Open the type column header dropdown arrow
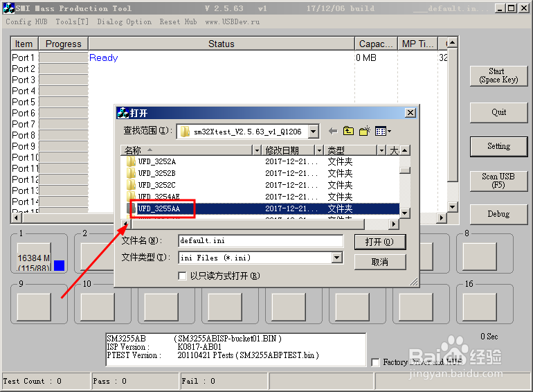Viewport: 533px width, 392px height. pos(382,150)
